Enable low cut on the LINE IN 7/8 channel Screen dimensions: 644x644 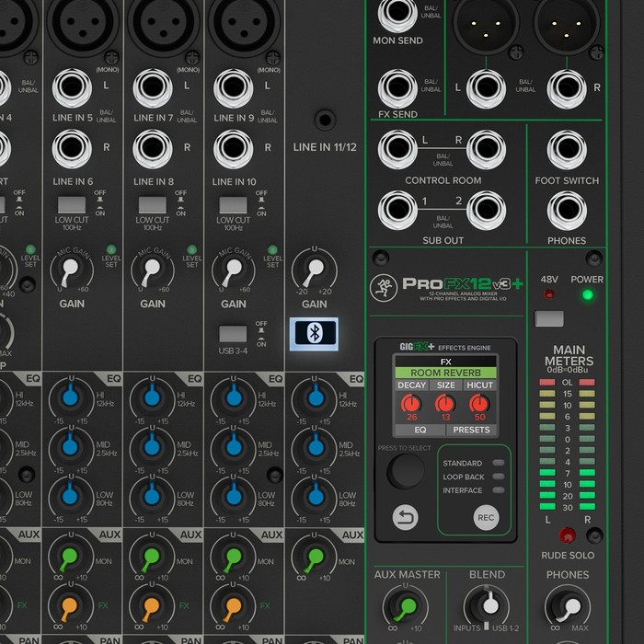pyautogui.click(x=153, y=204)
